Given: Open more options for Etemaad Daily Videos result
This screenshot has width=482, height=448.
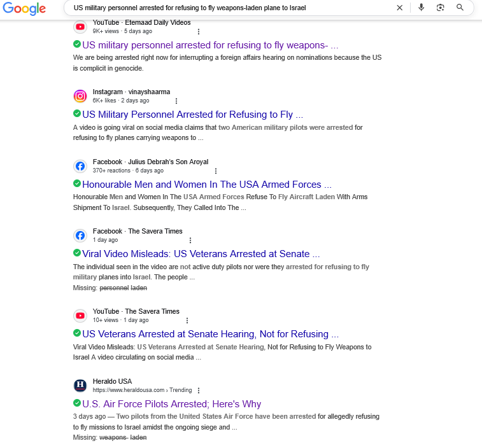Looking at the screenshot, I should (198, 31).
